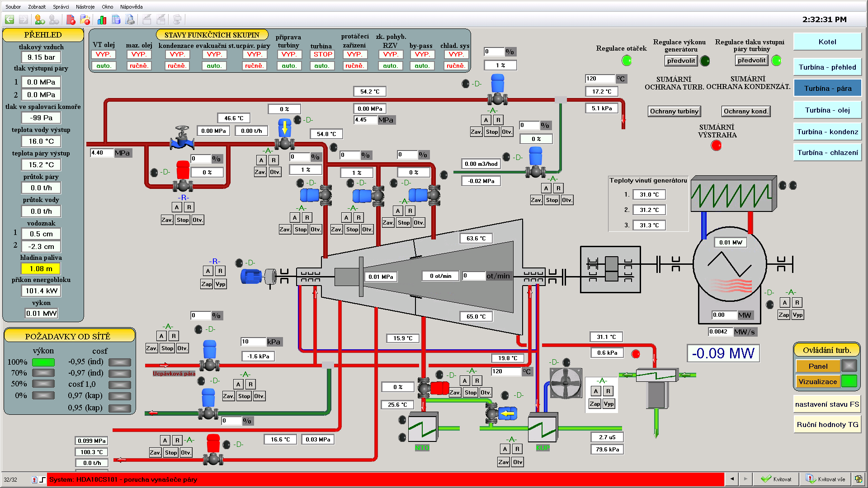Toggle the cosf 1,0 demand switch
This screenshot has height=488, width=868.
click(x=120, y=385)
